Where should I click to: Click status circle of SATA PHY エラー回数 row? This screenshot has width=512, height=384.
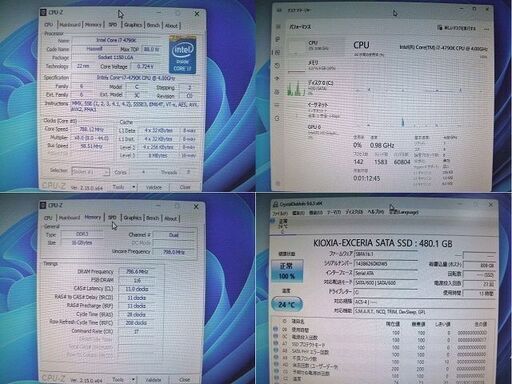[276, 351]
